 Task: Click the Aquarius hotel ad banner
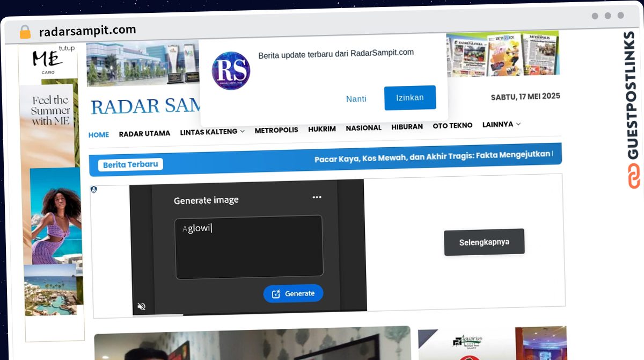coord(492,343)
